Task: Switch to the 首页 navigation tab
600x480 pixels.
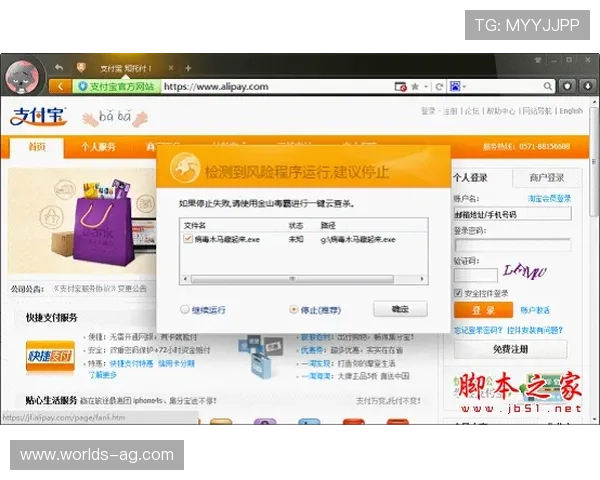Action: (37, 147)
